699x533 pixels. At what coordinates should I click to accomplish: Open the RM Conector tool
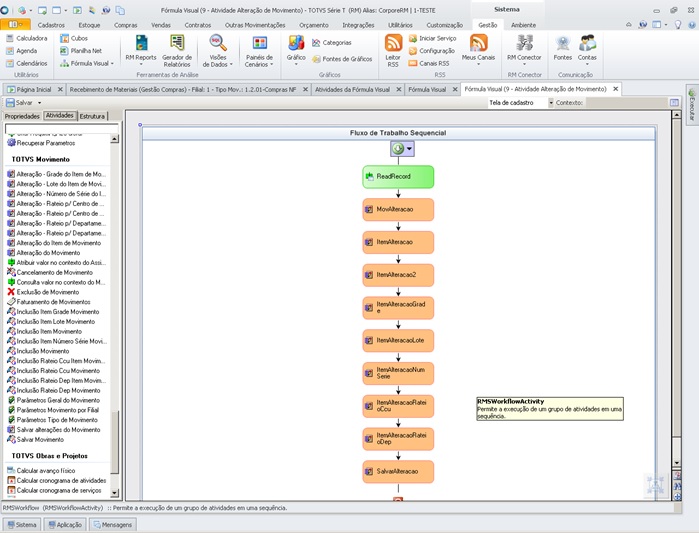coord(524,48)
